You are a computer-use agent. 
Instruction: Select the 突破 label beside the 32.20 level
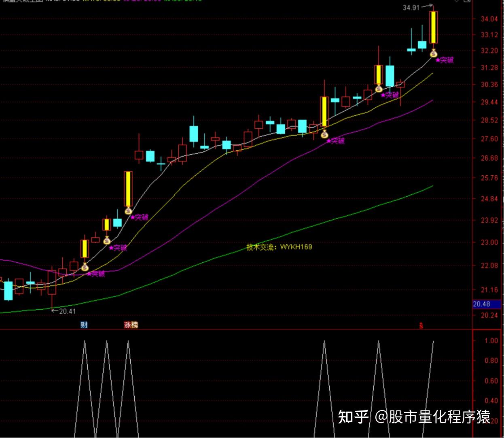point(445,60)
